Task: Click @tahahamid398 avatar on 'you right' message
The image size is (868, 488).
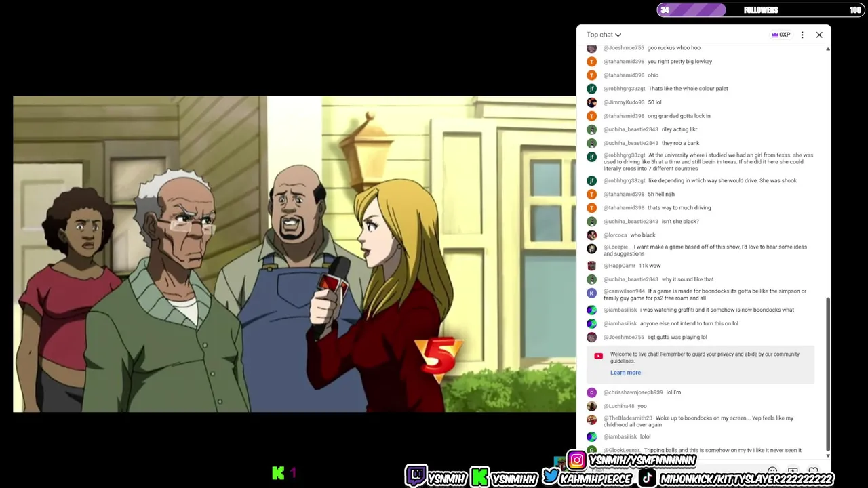Action: point(591,62)
